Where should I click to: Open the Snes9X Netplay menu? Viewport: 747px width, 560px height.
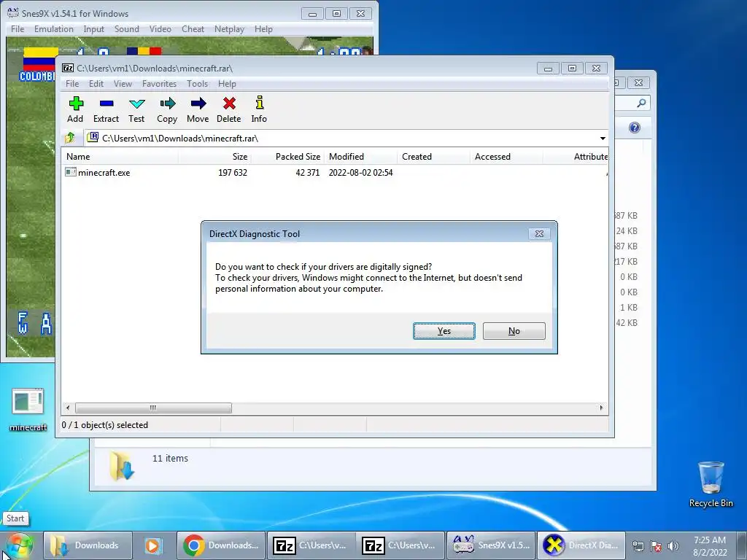[x=229, y=29]
